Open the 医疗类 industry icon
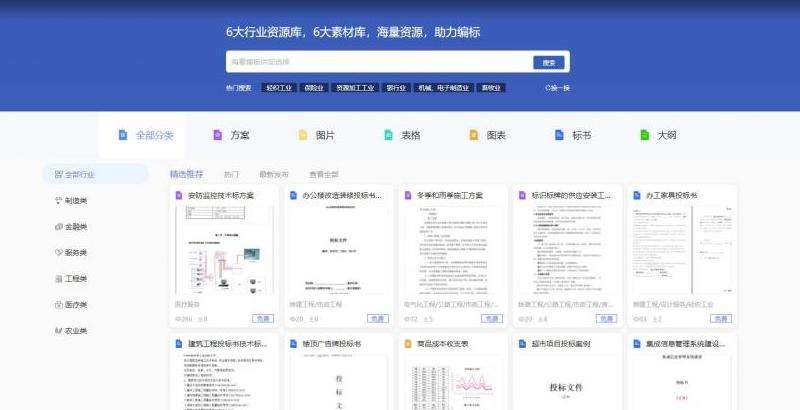800x410 pixels. [58, 305]
